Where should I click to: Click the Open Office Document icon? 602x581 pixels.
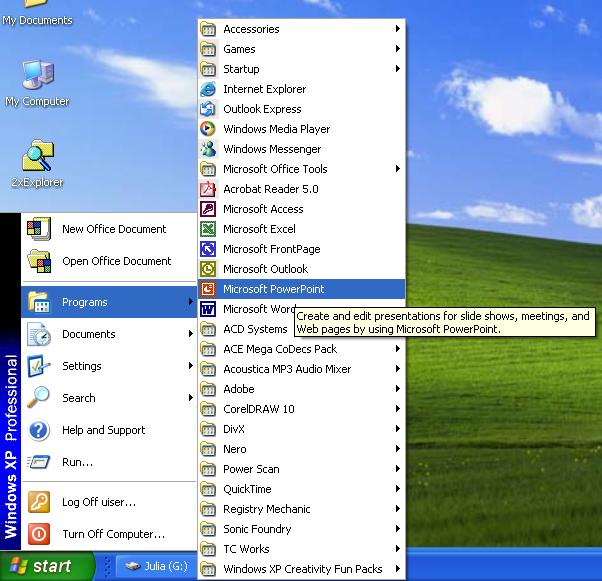click(39, 261)
